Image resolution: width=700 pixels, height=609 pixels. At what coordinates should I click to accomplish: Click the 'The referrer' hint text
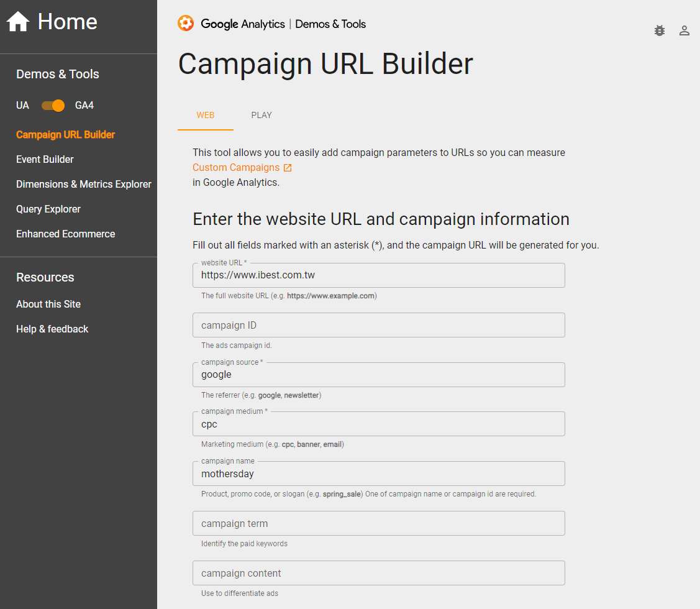[x=261, y=395]
